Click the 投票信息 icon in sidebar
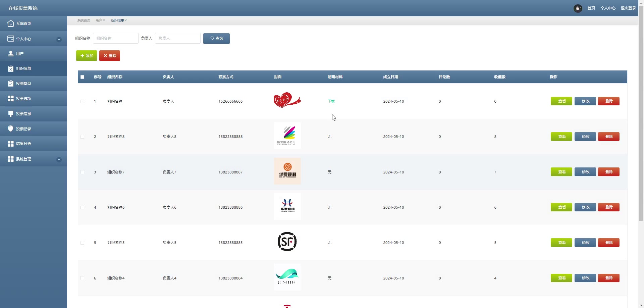The height and width of the screenshot is (308, 644). 11,114
